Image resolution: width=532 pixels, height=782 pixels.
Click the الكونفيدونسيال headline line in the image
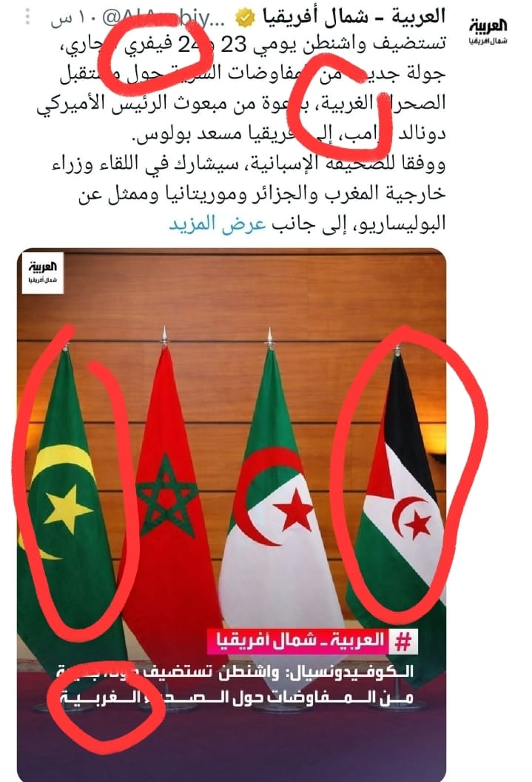(234, 671)
